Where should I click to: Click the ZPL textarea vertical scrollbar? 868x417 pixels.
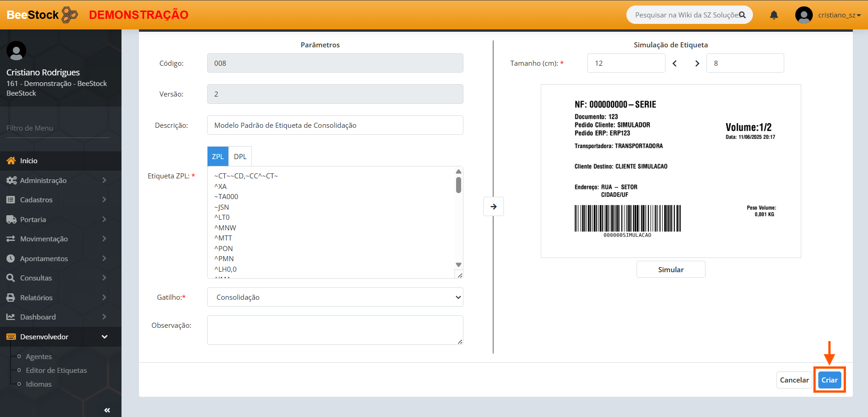coord(458,185)
